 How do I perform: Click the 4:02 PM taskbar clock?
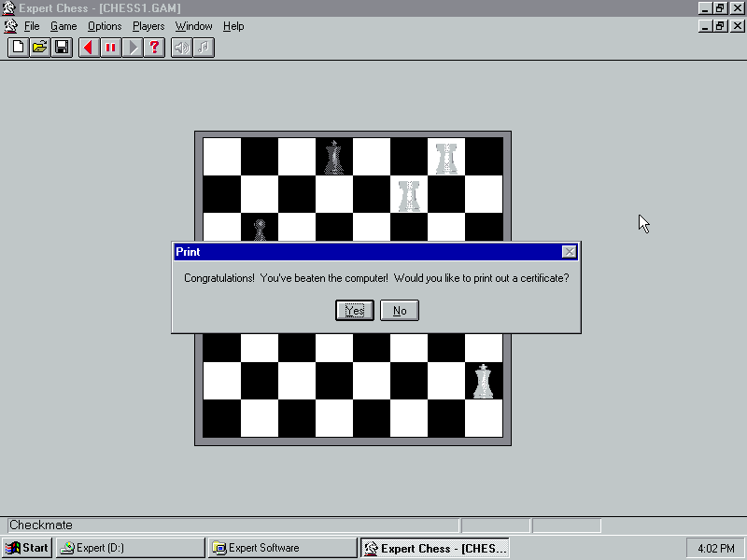[x=715, y=549]
